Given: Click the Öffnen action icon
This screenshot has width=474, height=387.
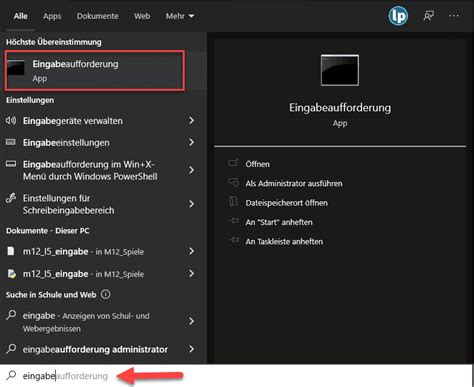Looking at the screenshot, I should 233,163.
